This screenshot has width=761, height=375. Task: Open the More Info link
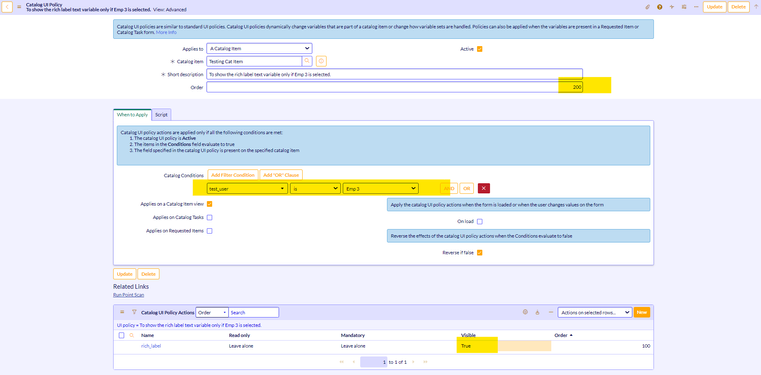pyautogui.click(x=166, y=33)
